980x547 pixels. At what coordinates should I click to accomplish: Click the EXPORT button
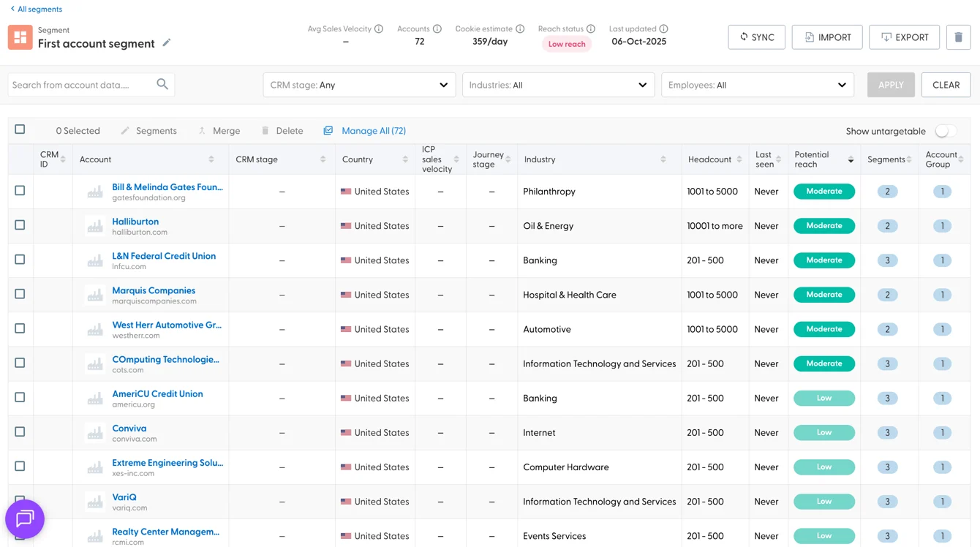[x=904, y=37]
